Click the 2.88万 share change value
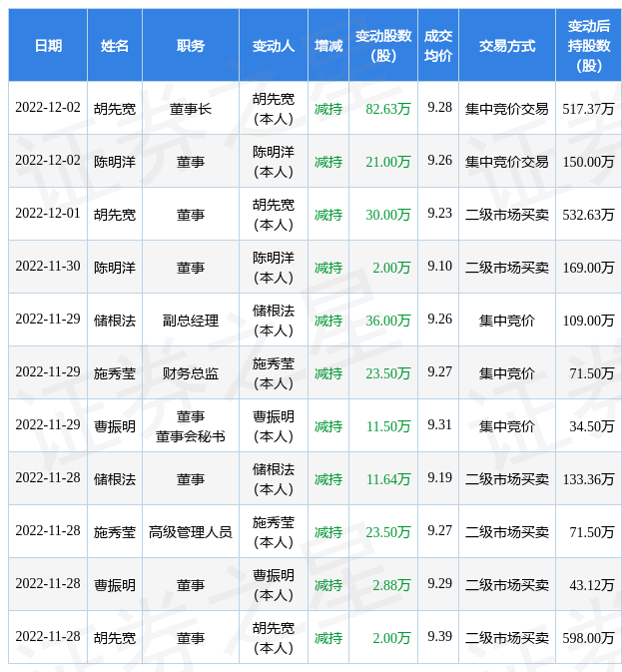Image resolution: width=622 pixels, height=672 pixels. [391, 585]
